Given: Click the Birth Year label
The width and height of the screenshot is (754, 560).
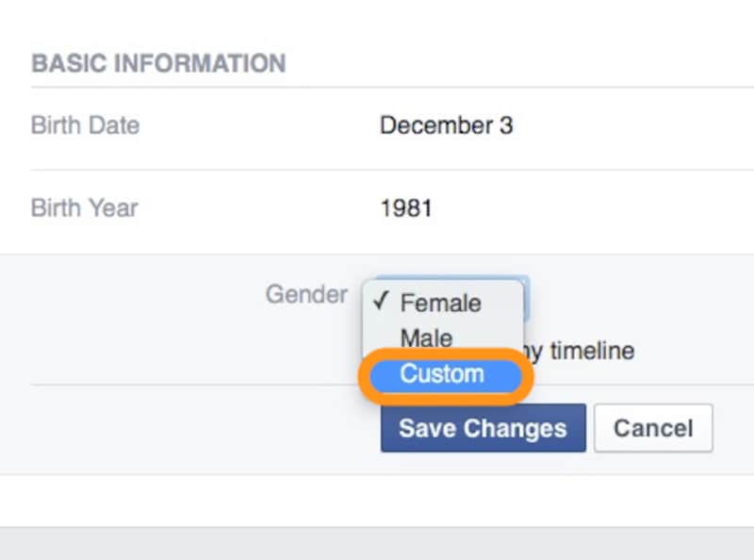Looking at the screenshot, I should pyautogui.click(x=84, y=207).
